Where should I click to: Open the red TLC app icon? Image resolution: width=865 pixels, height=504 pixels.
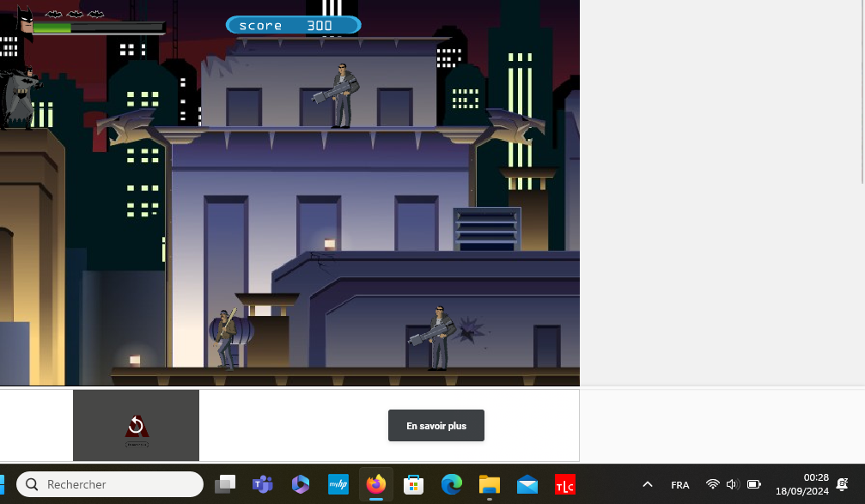coord(564,484)
